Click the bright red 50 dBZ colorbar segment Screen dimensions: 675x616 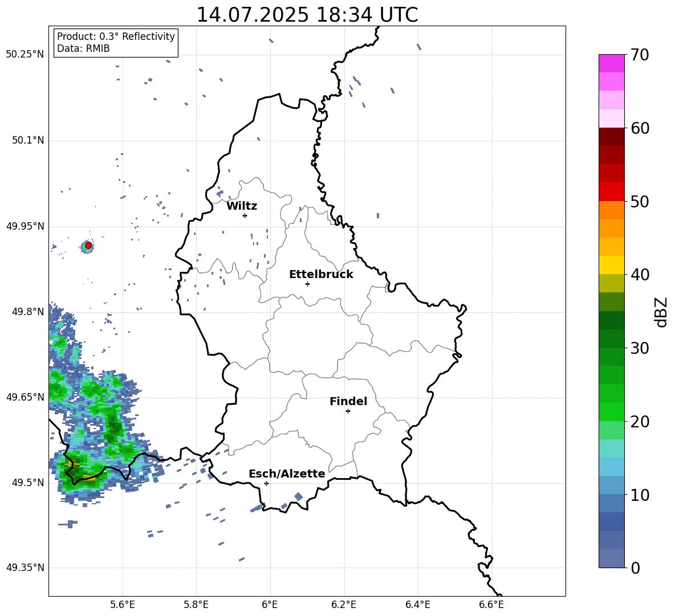click(x=611, y=192)
